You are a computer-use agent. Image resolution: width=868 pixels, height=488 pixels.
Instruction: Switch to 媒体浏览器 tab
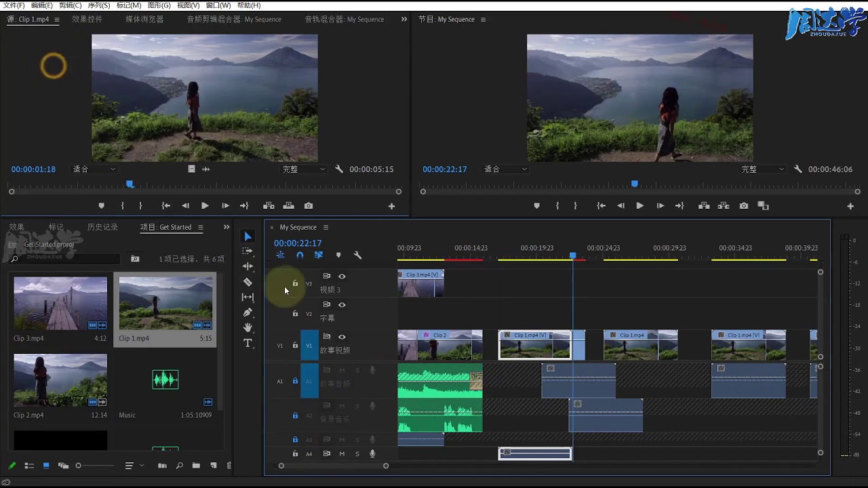coord(144,20)
